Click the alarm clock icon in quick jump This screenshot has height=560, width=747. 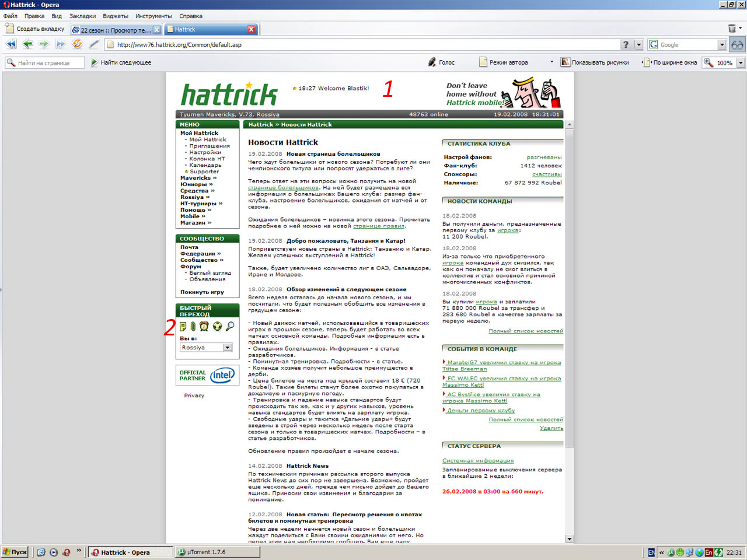point(204,326)
